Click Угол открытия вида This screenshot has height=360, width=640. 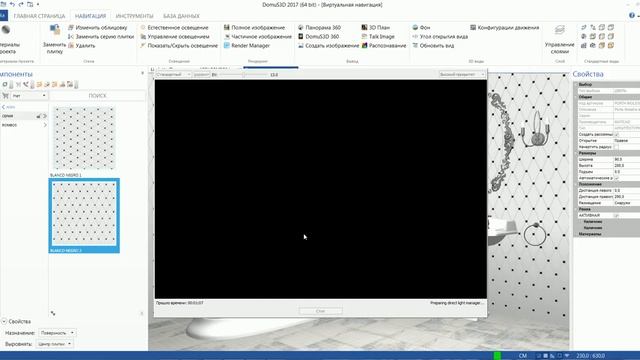point(440,36)
